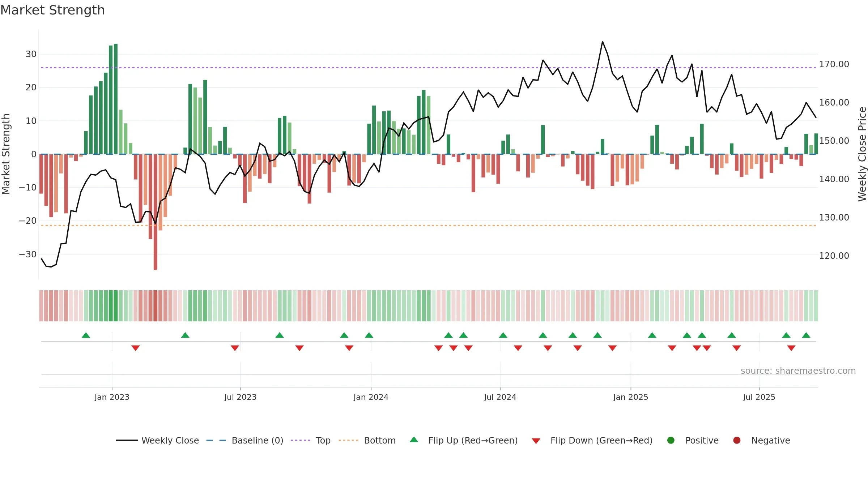868x488 pixels.
Task: Toggle Flip Up (Red→Green) legend entry
Action: click(464, 440)
